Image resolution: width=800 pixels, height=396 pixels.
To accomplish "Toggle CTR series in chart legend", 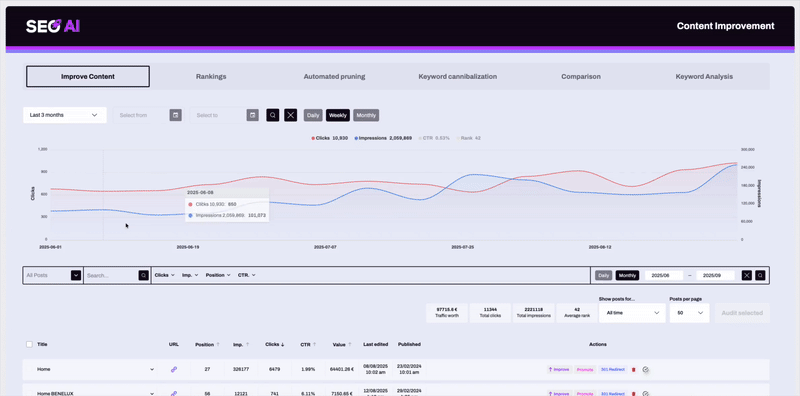I will pyautogui.click(x=434, y=138).
